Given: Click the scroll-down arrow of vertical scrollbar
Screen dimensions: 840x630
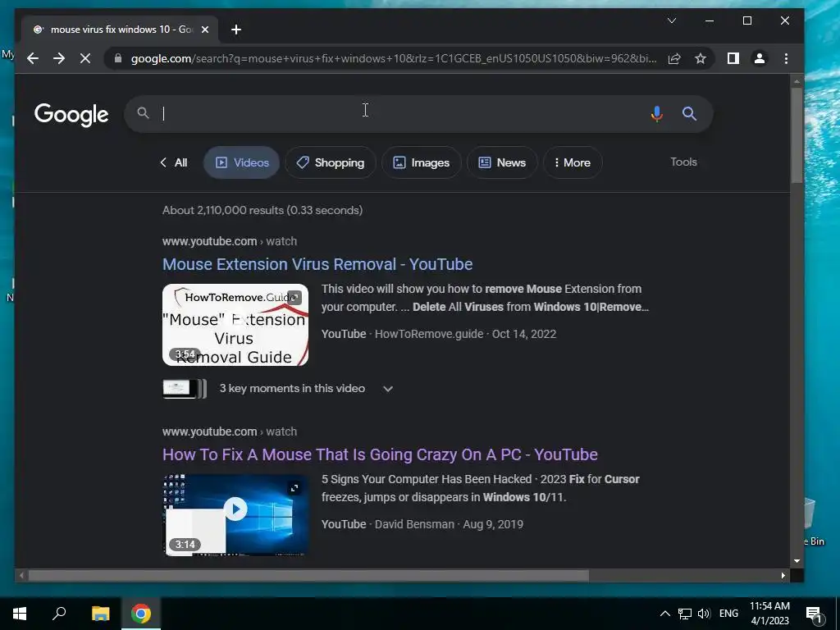Looking at the screenshot, I should tap(797, 561).
